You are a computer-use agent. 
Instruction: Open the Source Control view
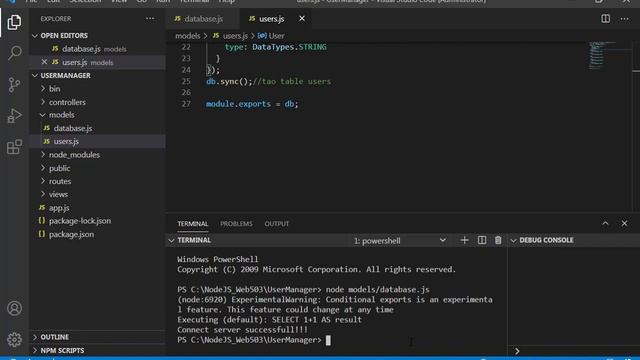point(14,84)
